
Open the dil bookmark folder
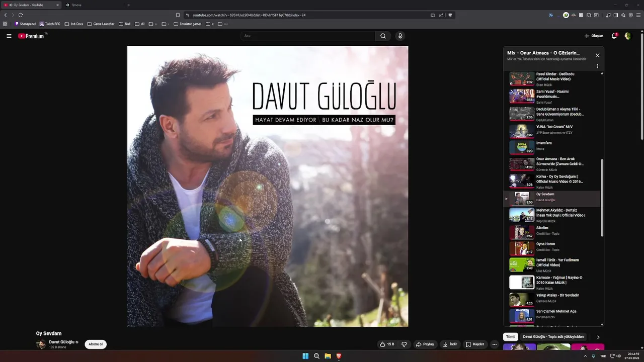click(140, 24)
